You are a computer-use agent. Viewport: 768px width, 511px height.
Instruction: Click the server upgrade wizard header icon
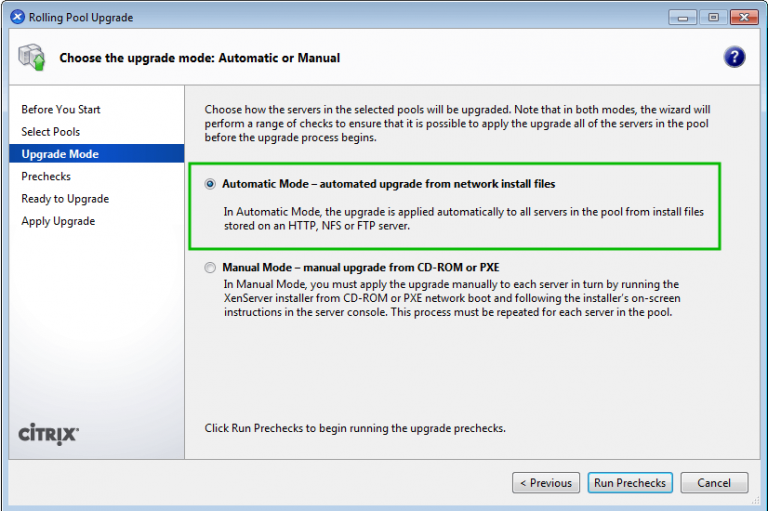coord(31,58)
